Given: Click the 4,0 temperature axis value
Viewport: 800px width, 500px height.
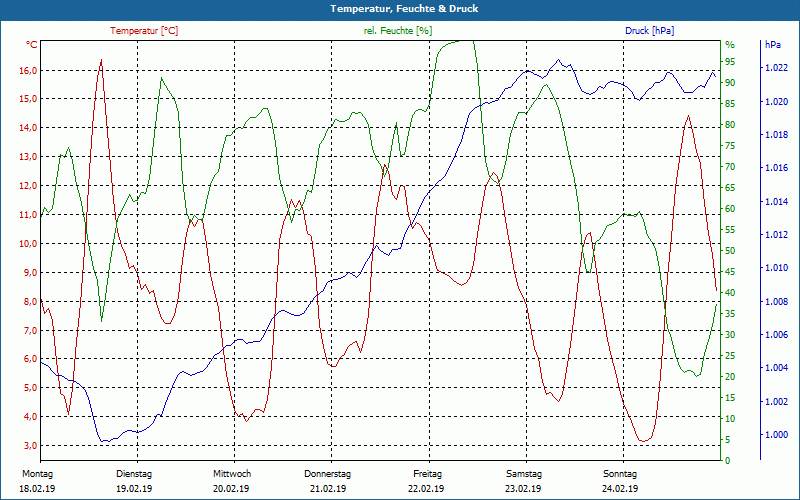Looking at the screenshot, I should coord(30,417).
